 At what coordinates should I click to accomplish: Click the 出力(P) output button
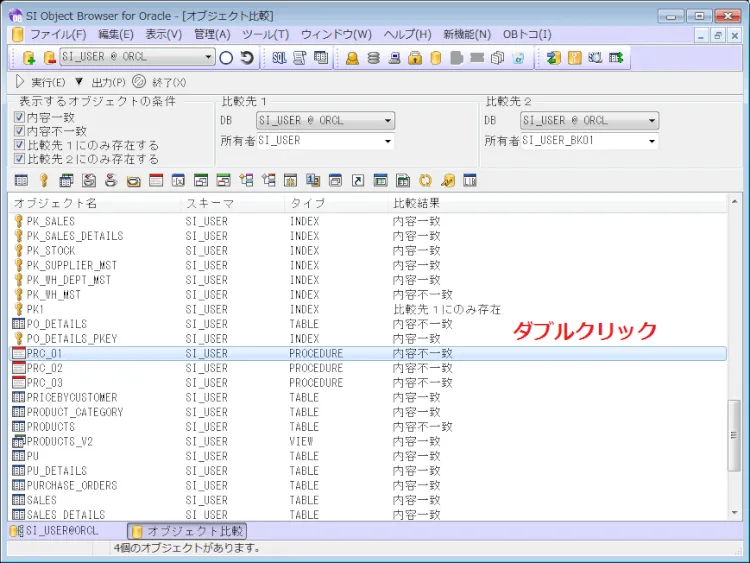[x=108, y=82]
